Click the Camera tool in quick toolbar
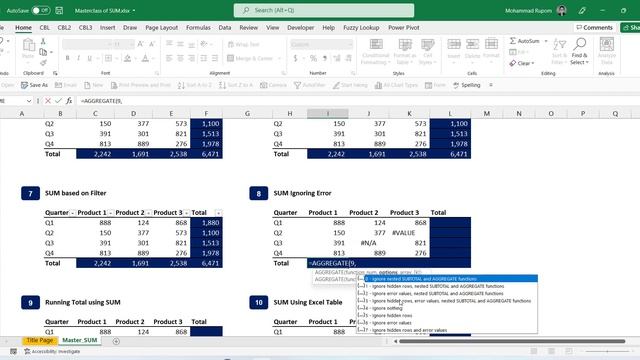This screenshot has height=360, width=640. pyautogui.click(x=273, y=85)
